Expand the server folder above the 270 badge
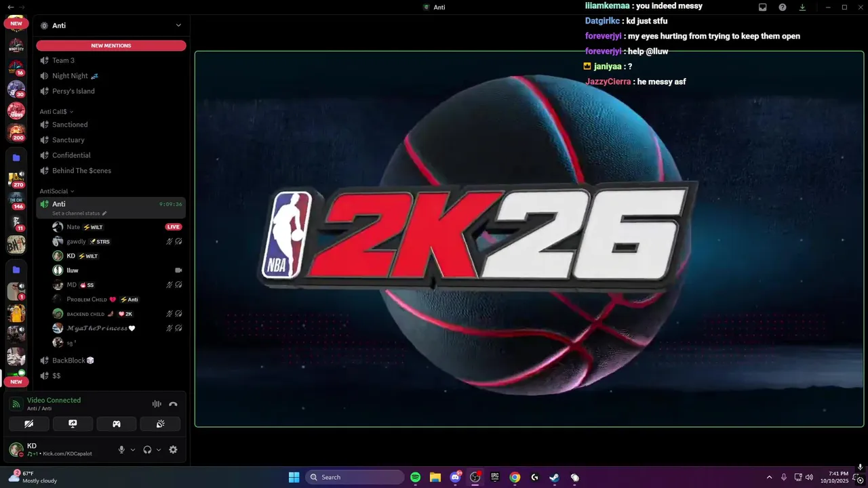 [16, 158]
